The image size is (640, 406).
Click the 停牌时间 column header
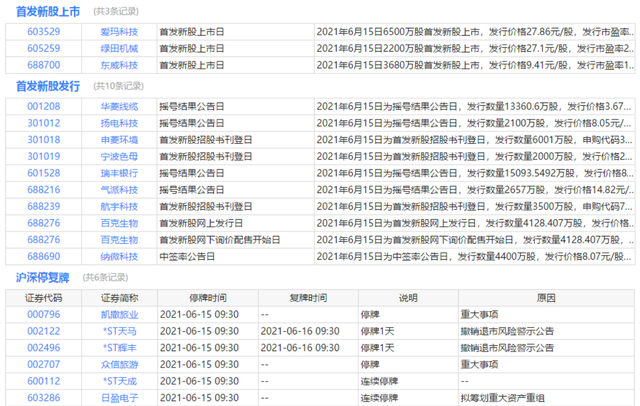[x=208, y=298]
